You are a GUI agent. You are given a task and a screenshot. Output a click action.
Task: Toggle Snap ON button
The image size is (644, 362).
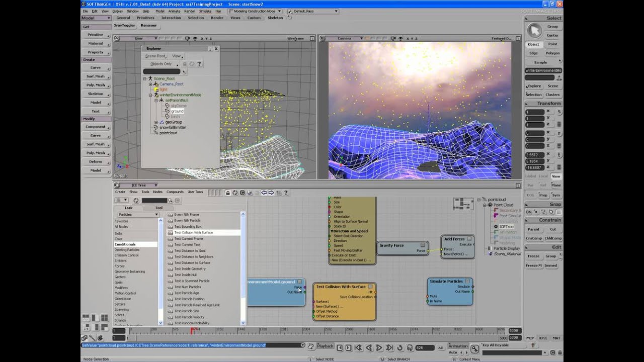point(528,212)
